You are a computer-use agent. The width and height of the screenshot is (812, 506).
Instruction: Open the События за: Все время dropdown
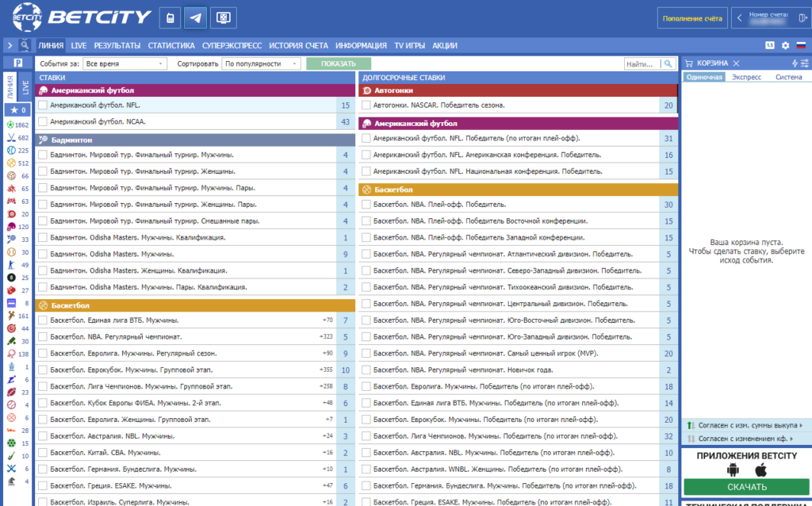tap(124, 63)
